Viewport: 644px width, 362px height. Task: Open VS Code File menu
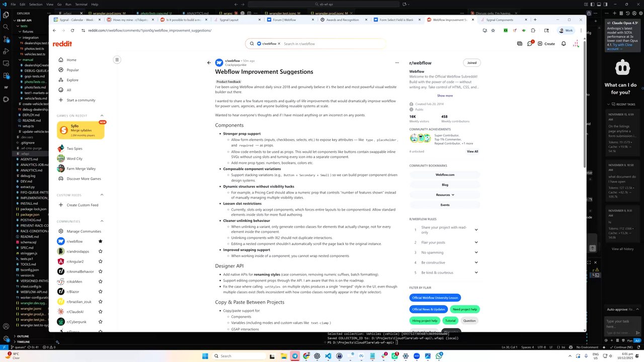pos(13,4)
